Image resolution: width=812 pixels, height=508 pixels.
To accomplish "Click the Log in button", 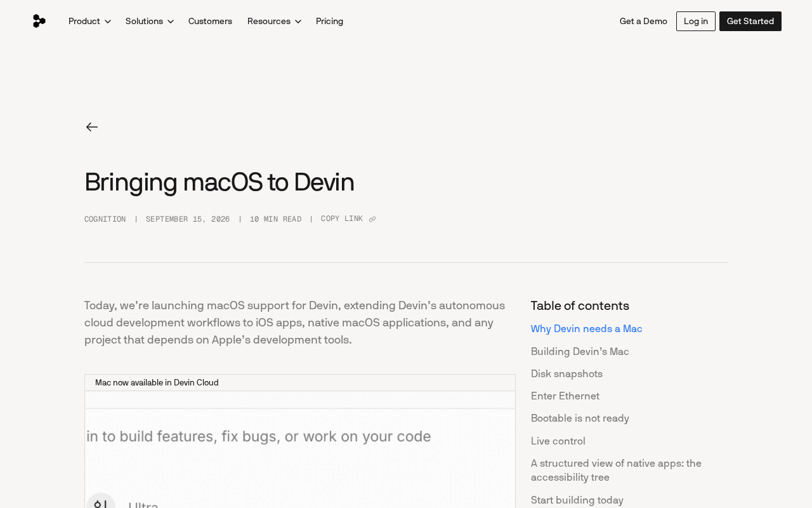I will [x=696, y=21].
